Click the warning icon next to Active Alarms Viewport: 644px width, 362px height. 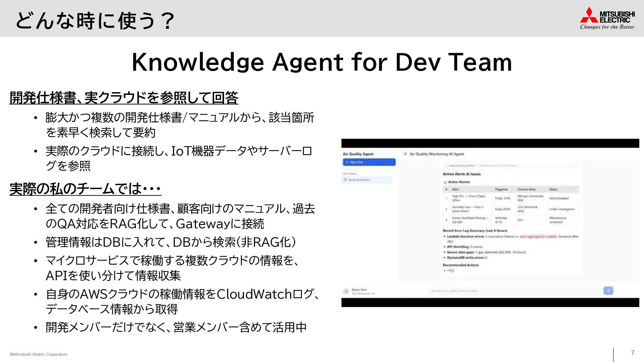tap(445, 182)
